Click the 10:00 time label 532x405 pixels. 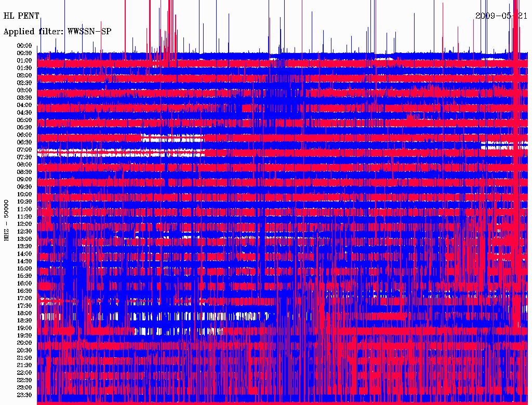[x=24, y=194]
